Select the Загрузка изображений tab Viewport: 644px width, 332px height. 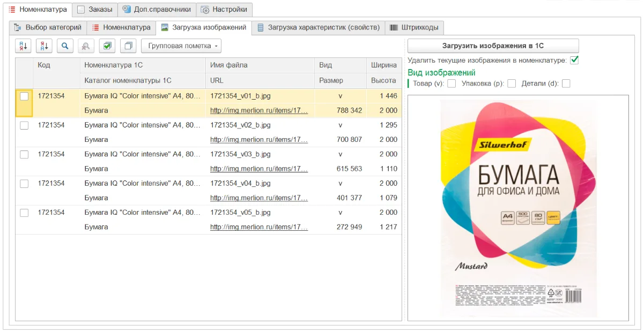click(x=204, y=27)
